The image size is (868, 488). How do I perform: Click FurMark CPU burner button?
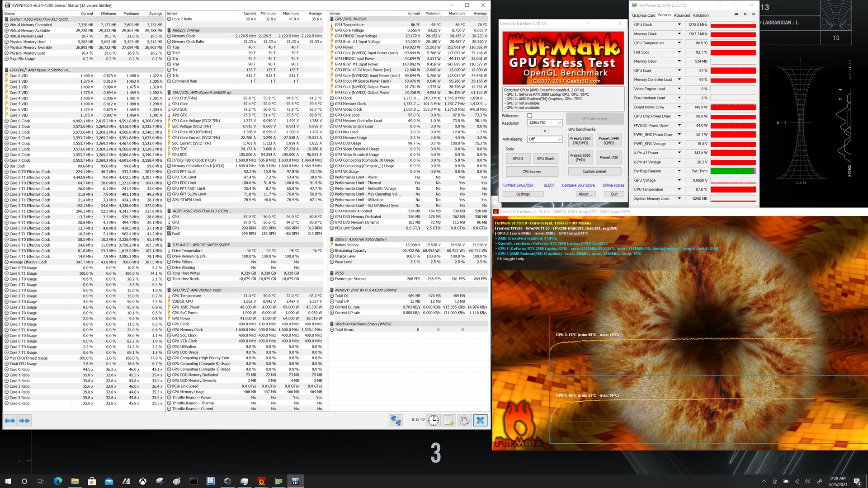click(x=532, y=172)
